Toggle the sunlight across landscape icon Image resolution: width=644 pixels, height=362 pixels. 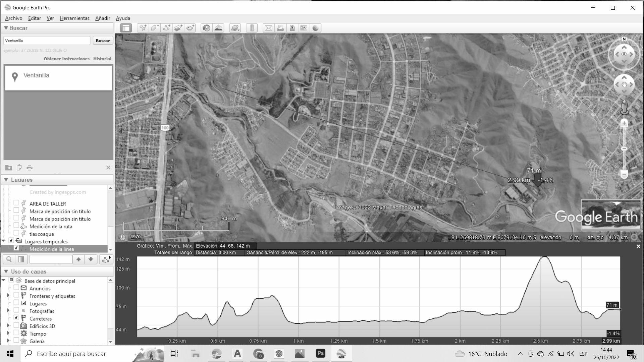click(218, 28)
